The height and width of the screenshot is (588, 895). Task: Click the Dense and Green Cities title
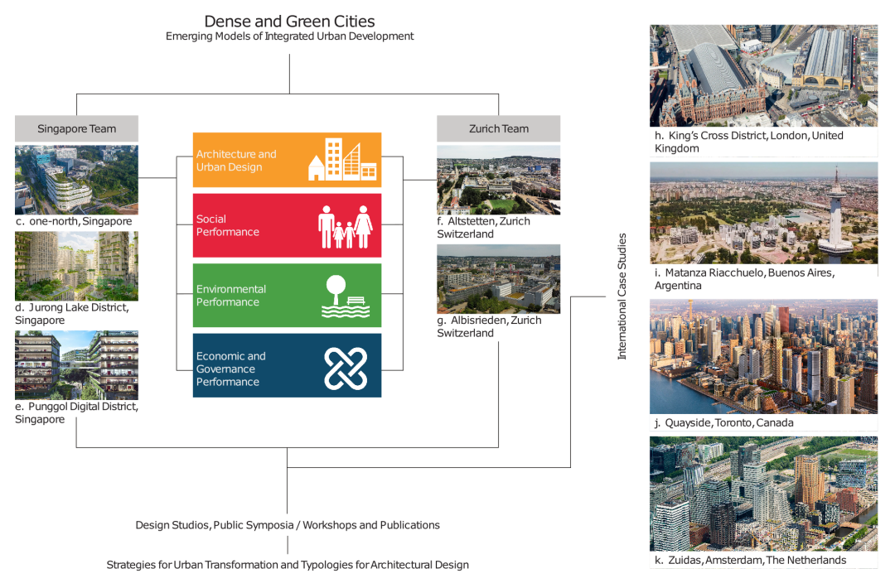[x=289, y=21]
